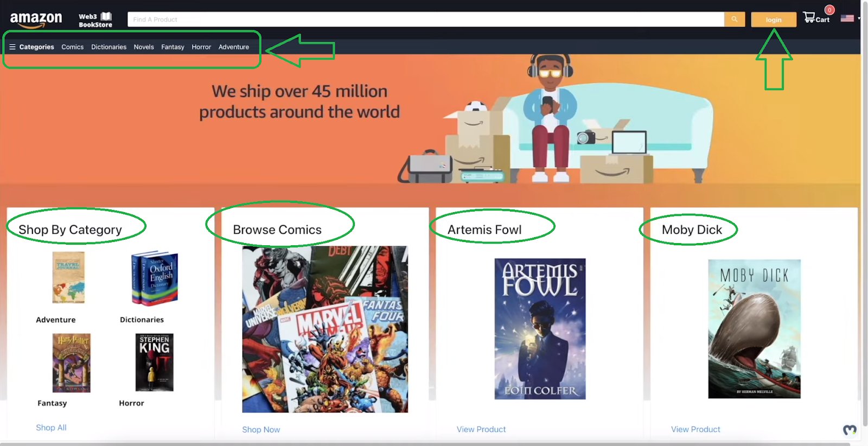Click the Horror category label in card

tap(131, 403)
